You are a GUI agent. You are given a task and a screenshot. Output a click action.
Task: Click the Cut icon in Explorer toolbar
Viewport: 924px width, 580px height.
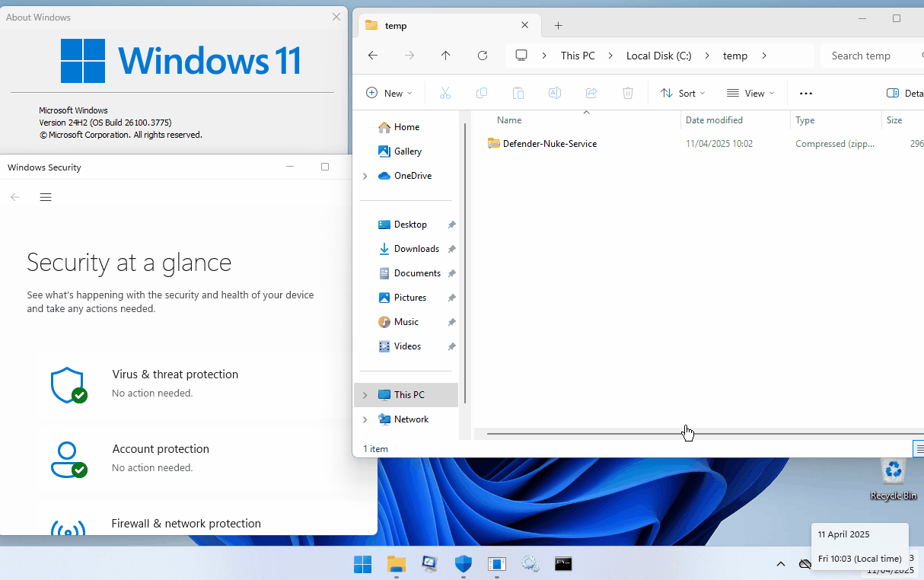[x=445, y=93]
